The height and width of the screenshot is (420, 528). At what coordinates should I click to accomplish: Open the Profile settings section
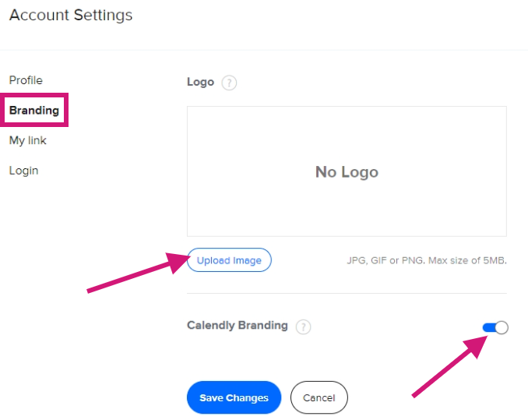[x=26, y=80]
